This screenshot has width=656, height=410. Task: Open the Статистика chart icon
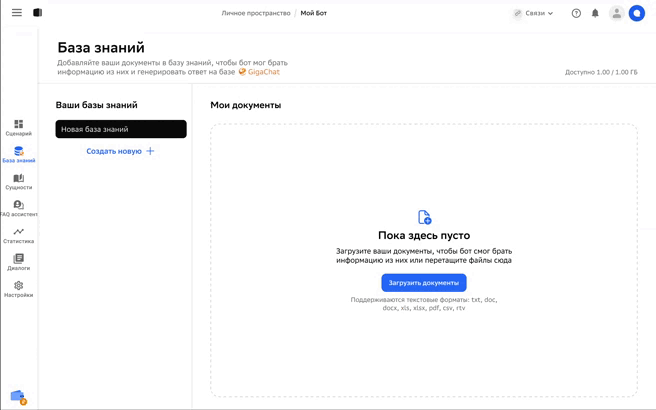point(18,231)
